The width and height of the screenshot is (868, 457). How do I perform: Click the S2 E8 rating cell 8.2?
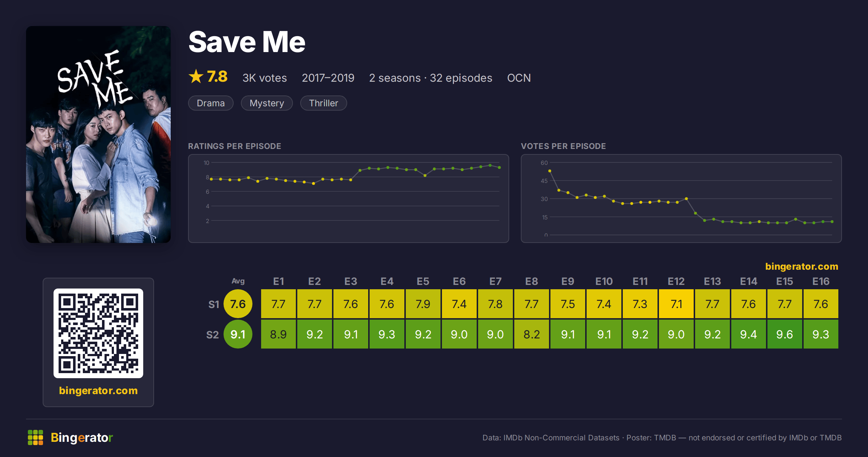[532, 334]
